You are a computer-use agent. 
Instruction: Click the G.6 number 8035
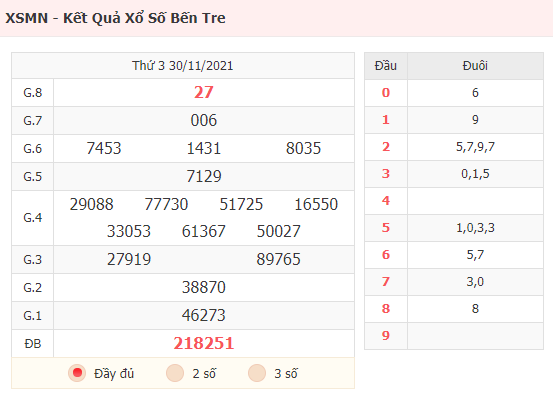304,148
